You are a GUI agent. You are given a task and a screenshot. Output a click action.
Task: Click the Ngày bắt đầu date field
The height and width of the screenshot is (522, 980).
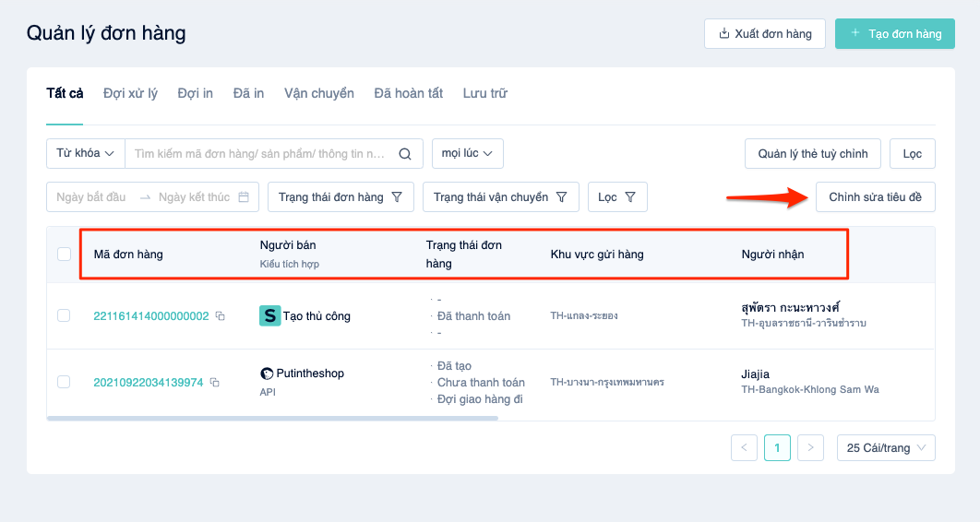coord(91,197)
